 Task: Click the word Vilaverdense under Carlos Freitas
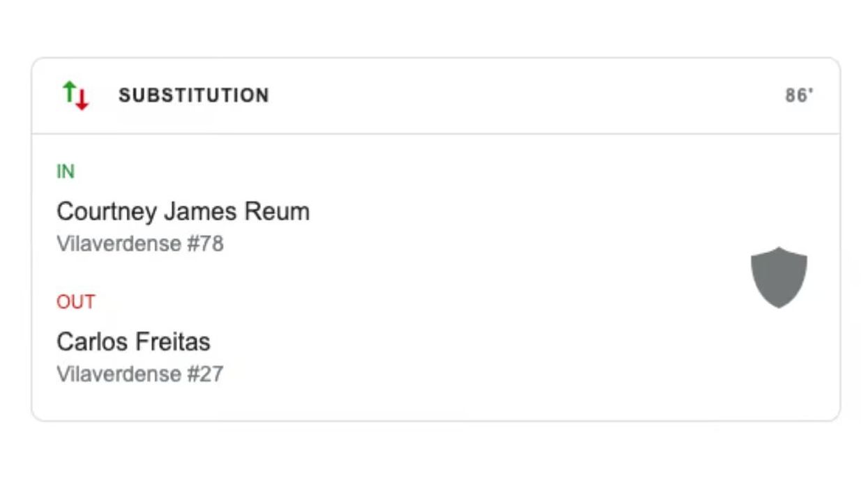(x=119, y=374)
